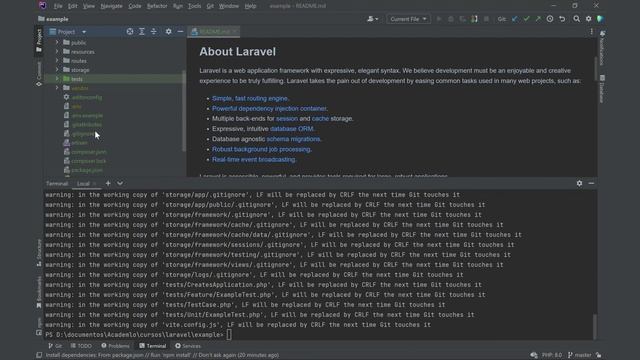Open the Refactor menu

pyautogui.click(x=157, y=6)
